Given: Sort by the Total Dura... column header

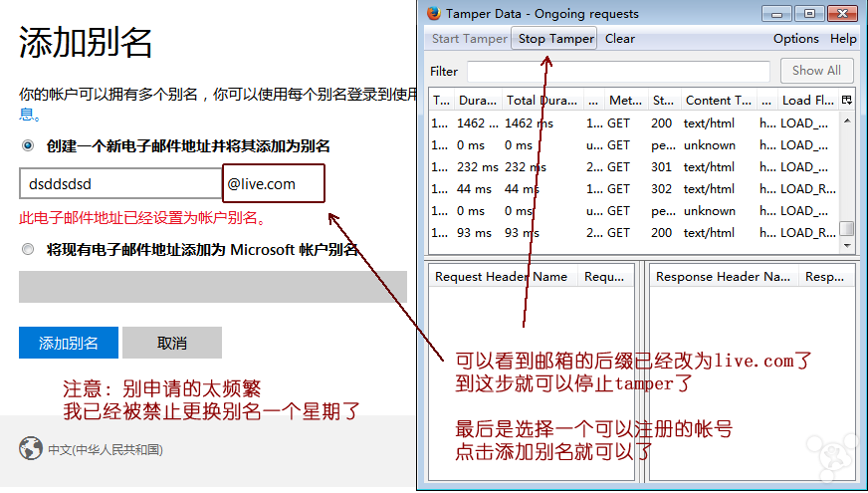Looking at the screenshot, I should coord(542,101).
